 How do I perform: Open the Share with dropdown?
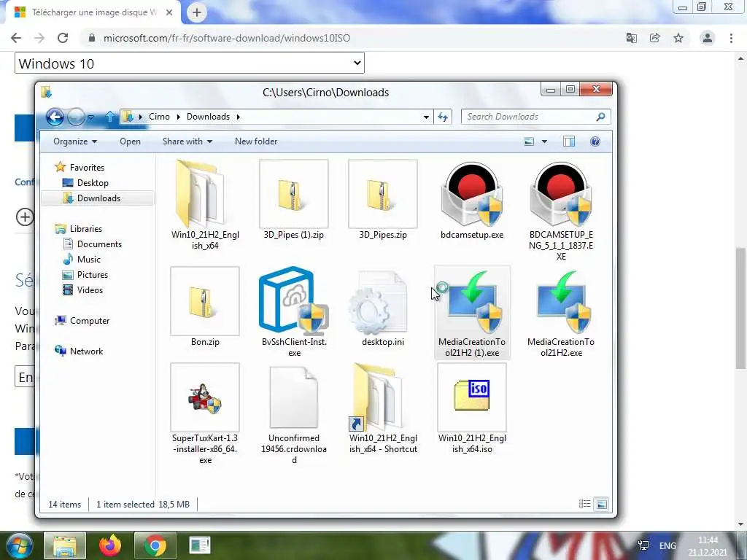(187, 141)
